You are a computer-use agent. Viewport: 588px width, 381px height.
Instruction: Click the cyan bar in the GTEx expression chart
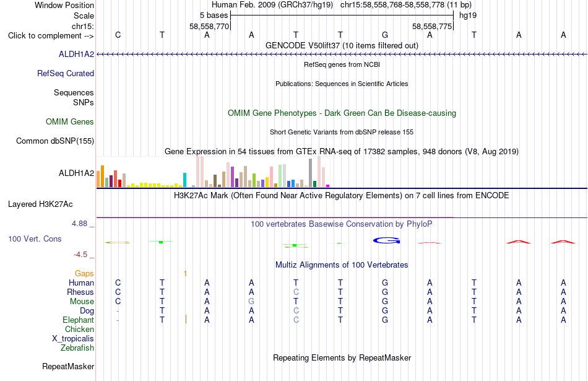184,180
